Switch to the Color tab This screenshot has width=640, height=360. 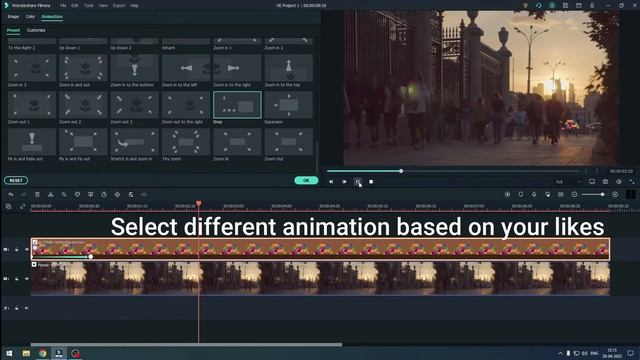point(30,17)
